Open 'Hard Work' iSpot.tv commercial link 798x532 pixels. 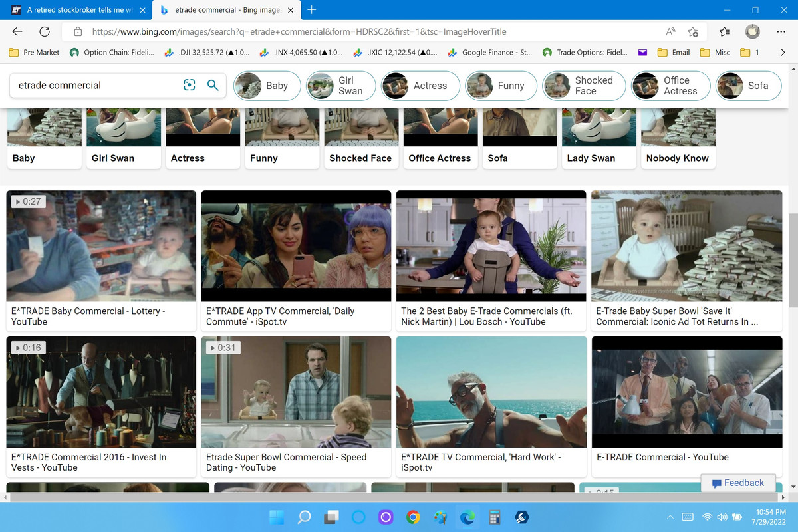pos(481,462)
